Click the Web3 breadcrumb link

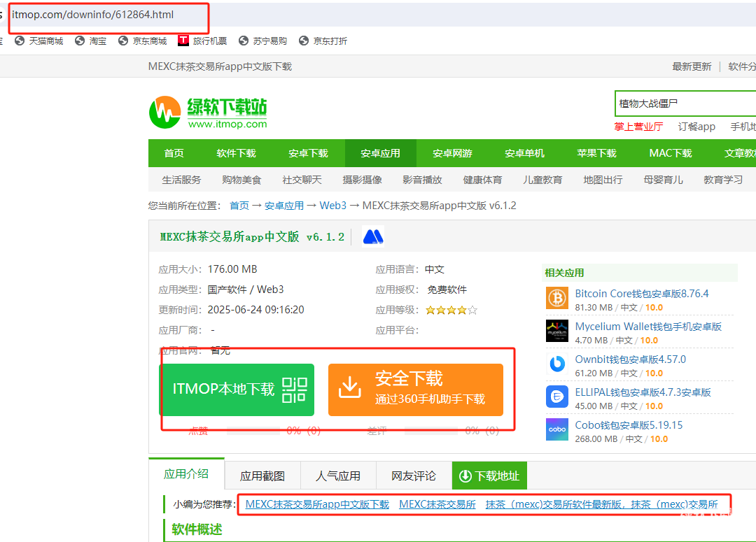point(332,206)
